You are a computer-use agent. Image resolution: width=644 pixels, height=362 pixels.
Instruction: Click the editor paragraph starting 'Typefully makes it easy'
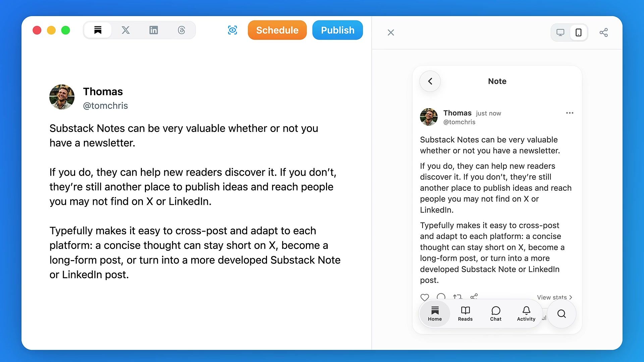pos(195,252)
